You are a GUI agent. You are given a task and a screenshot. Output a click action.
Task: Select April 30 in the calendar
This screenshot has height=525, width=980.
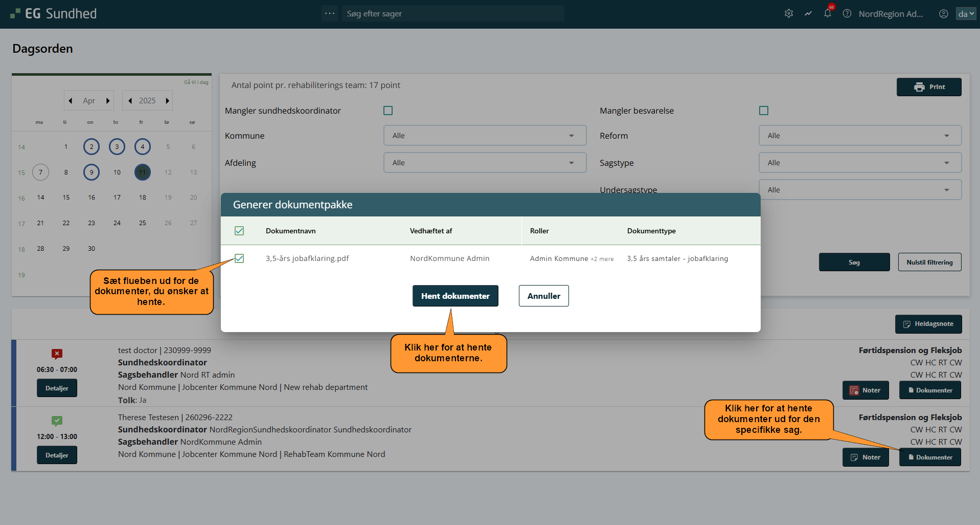click(92, 249)
